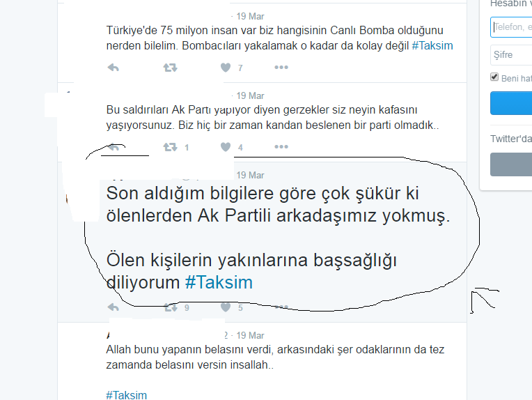Retweet the Canlı Bomba tweet
Image resolution: width=532 pixels, height=400 pixels.
(x=170, y=68)
